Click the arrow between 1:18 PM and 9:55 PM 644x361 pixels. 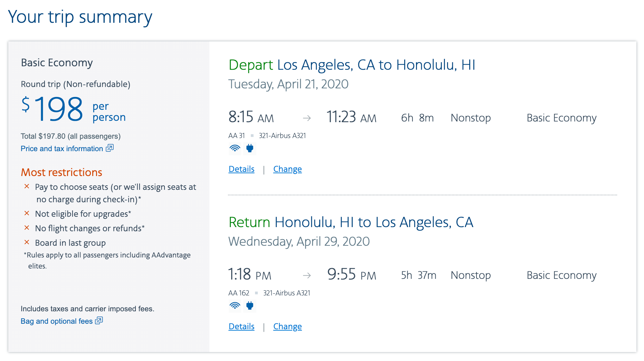[x=307, y=275]
